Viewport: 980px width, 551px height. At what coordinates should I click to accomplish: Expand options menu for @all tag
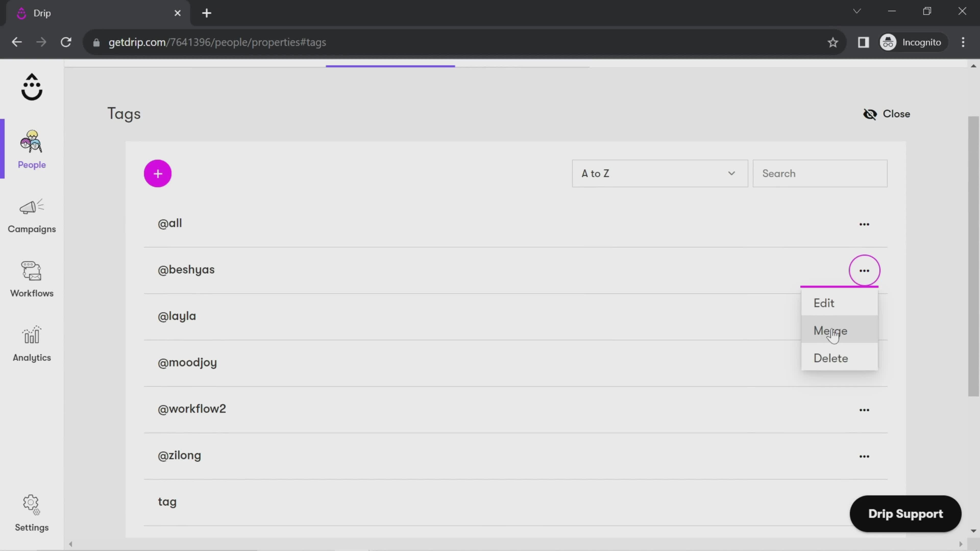point(864,223)
